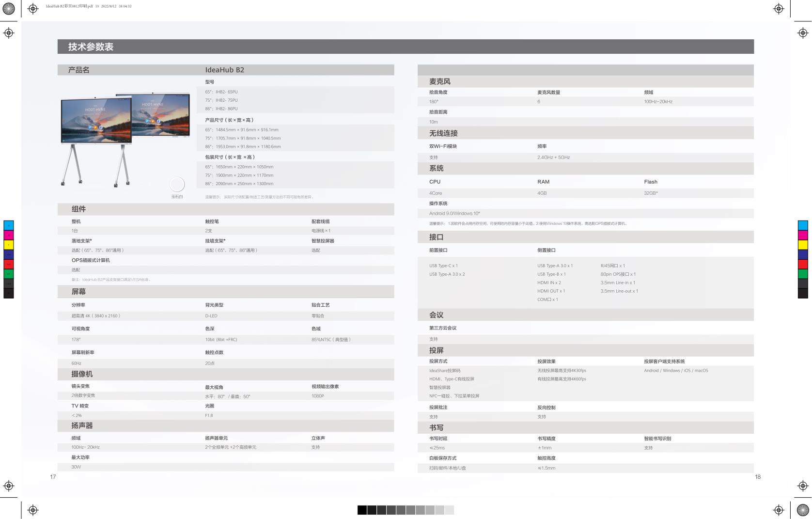812x519 pixels.
Task: Click the 3.5mm Line-out x 1 entry
Action: pyautogui.click(x=619, y=291)
